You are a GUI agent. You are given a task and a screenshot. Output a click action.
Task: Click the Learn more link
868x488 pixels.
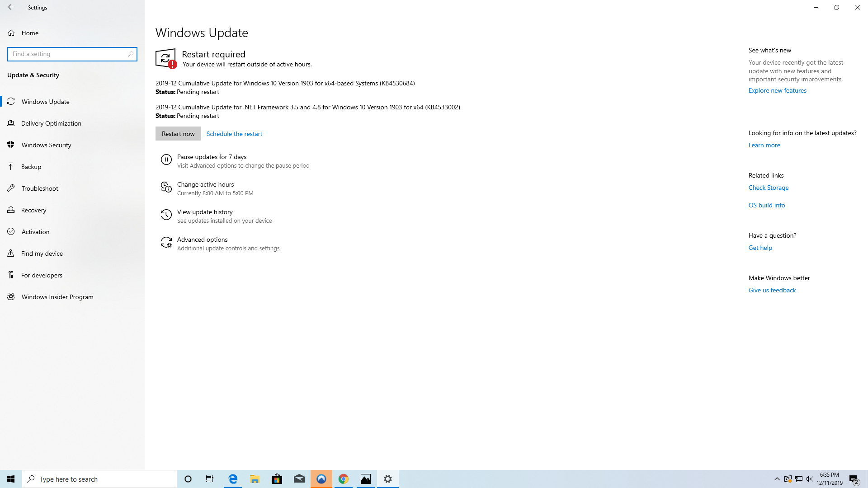pos(764,145)
